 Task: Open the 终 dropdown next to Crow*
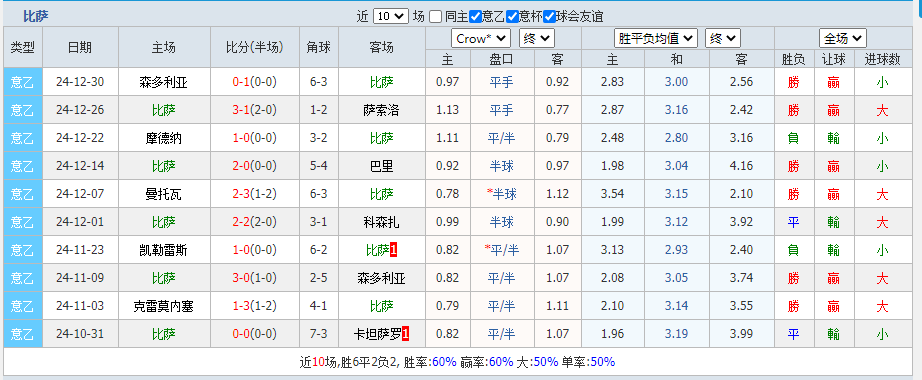point(537,39)
